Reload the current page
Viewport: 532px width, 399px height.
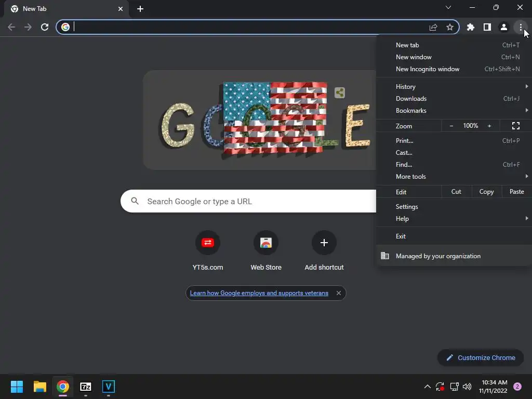[x=45, y=27]
